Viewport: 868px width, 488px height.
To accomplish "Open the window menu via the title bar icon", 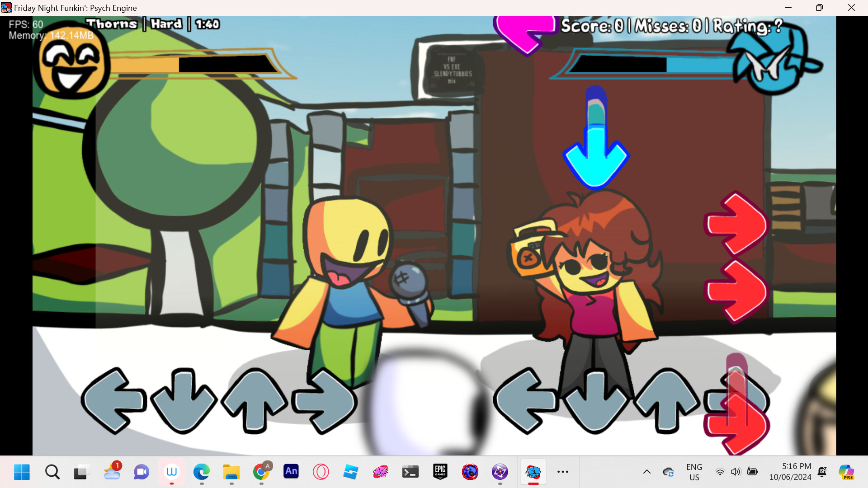I will (5, 8).
